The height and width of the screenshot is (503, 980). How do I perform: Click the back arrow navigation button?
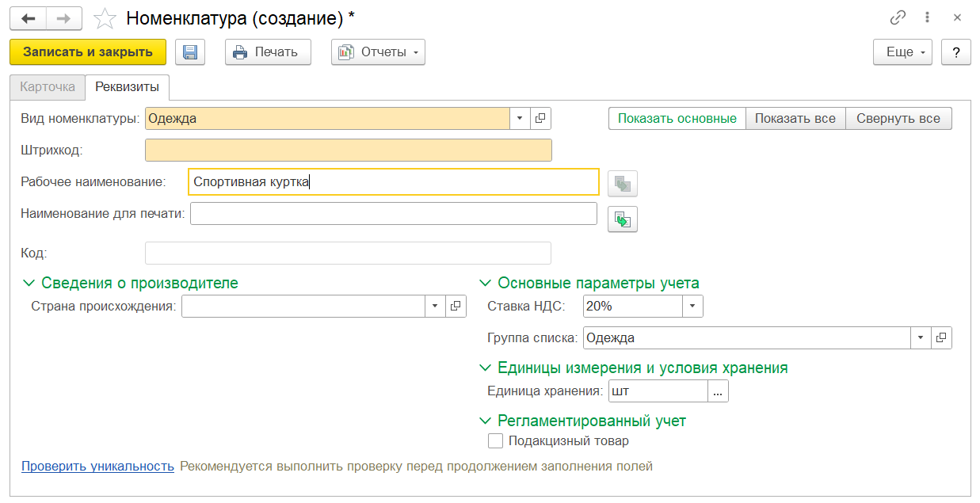(x=29, y=18)
